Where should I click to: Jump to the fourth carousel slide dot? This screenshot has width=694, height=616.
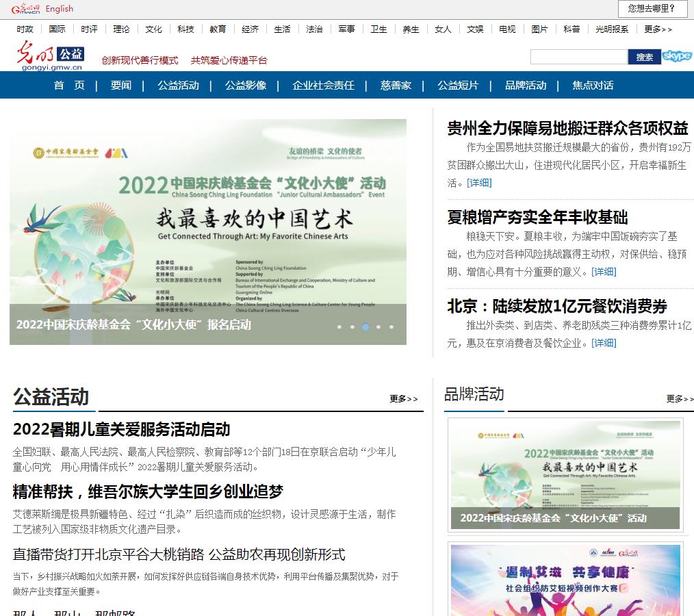(378, 327)
